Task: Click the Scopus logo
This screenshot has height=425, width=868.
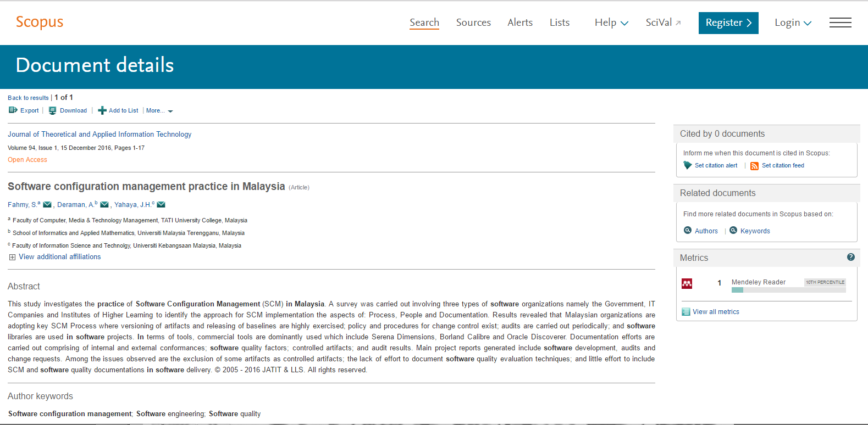Action: tap(40, 22)
